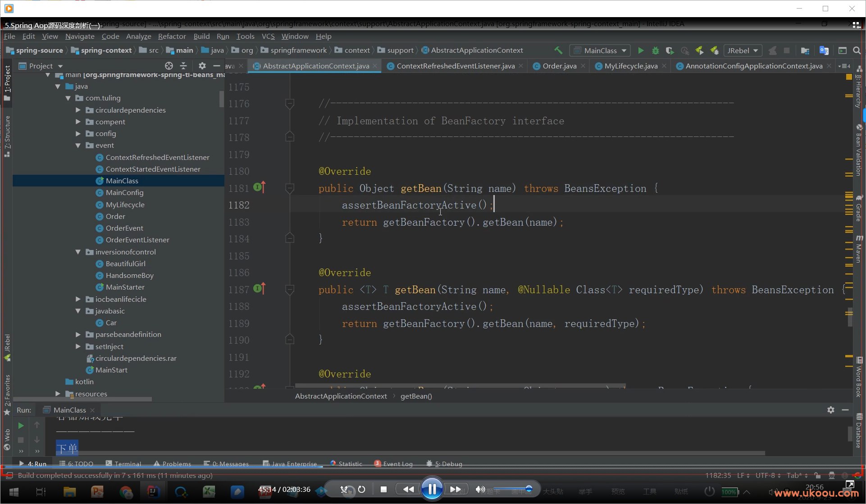Expand the circulardependencies folder

point(78,110)
